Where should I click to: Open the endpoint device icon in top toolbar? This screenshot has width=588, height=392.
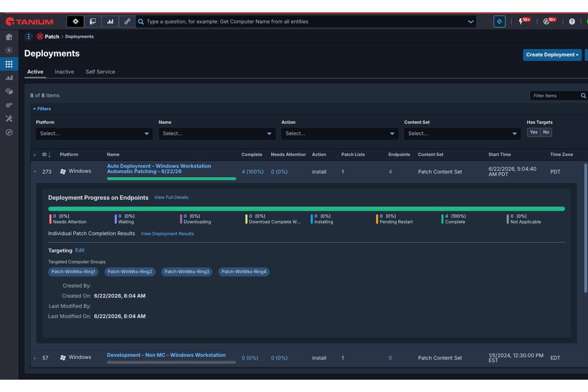point(93,21)
